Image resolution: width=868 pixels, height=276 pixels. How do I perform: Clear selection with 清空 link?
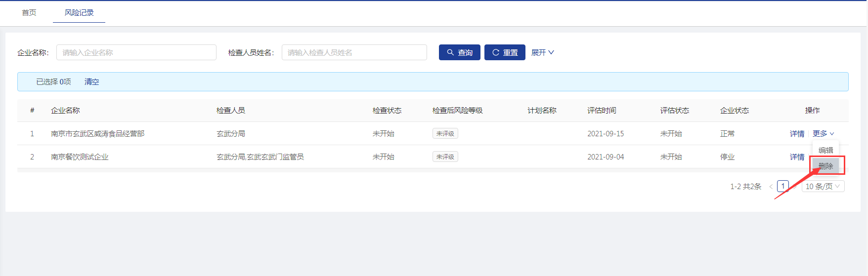pyautogui.click(x=91, y=81)
